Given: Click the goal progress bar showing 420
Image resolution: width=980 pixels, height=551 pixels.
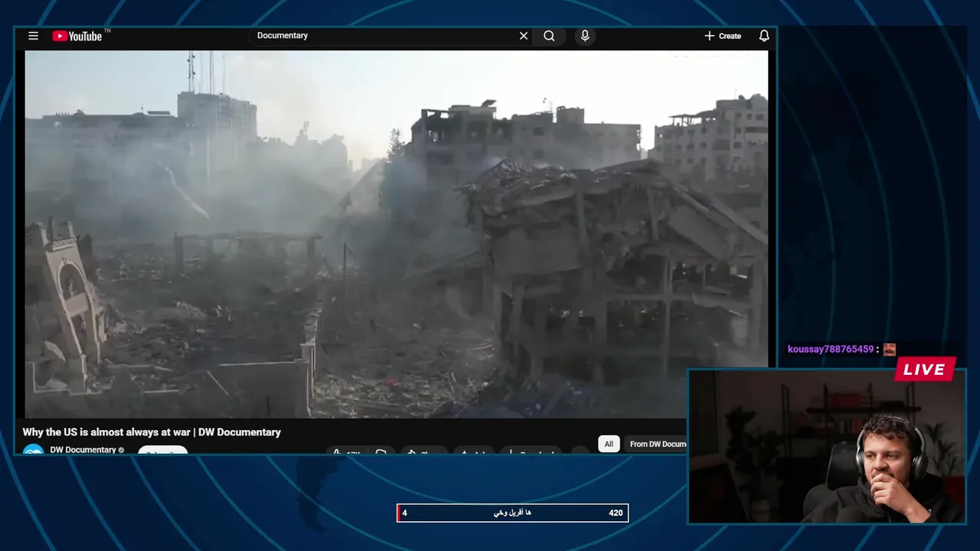Looking at the screenshot, I should [512, 513].
